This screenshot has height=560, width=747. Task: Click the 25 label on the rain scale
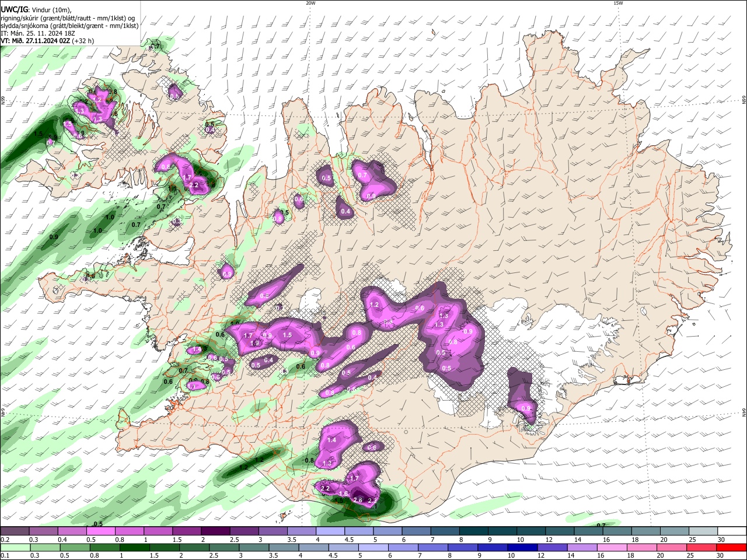[692, 555]
